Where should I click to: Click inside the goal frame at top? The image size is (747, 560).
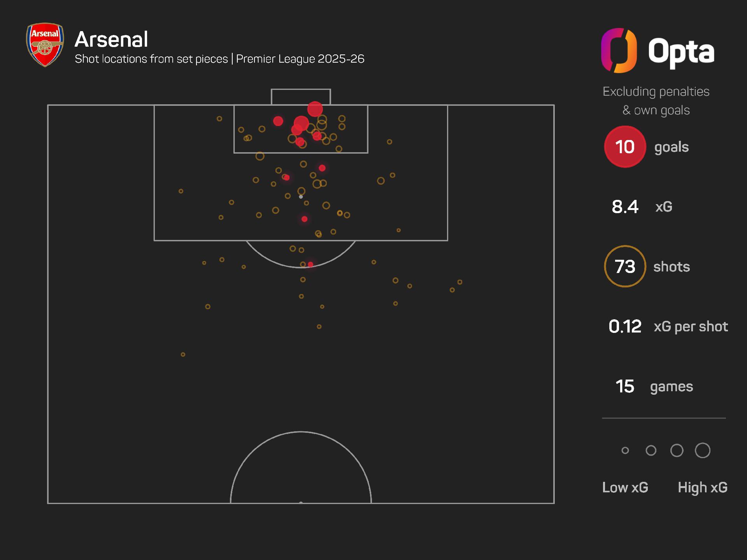point(301,97)
